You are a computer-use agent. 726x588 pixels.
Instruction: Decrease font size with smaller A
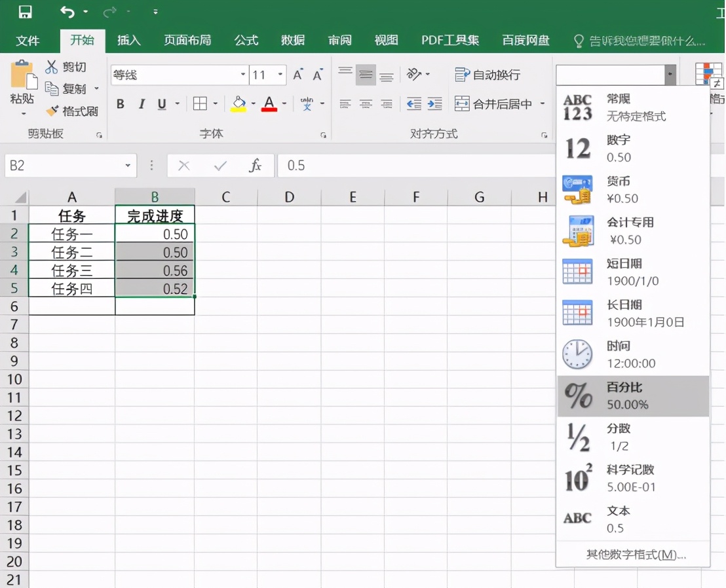318,75
